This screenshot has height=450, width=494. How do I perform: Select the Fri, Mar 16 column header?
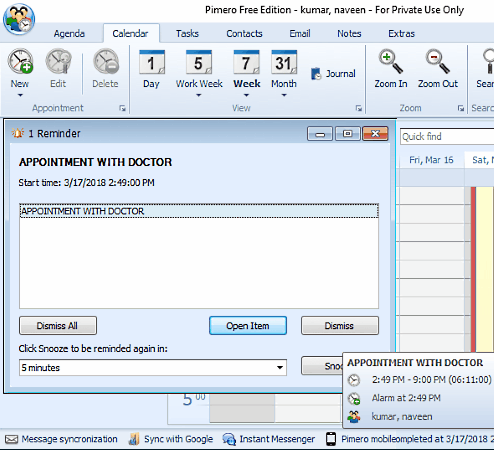coord(431,160)
